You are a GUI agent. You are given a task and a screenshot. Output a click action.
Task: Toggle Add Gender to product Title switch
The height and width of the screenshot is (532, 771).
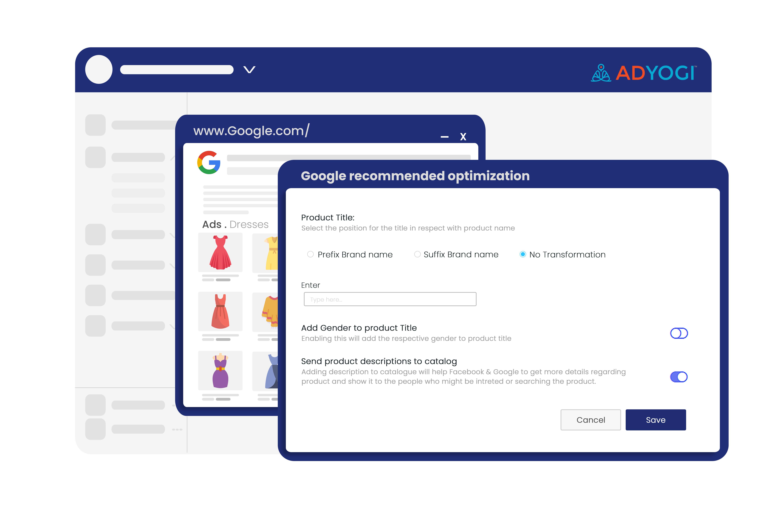point(679,333)
